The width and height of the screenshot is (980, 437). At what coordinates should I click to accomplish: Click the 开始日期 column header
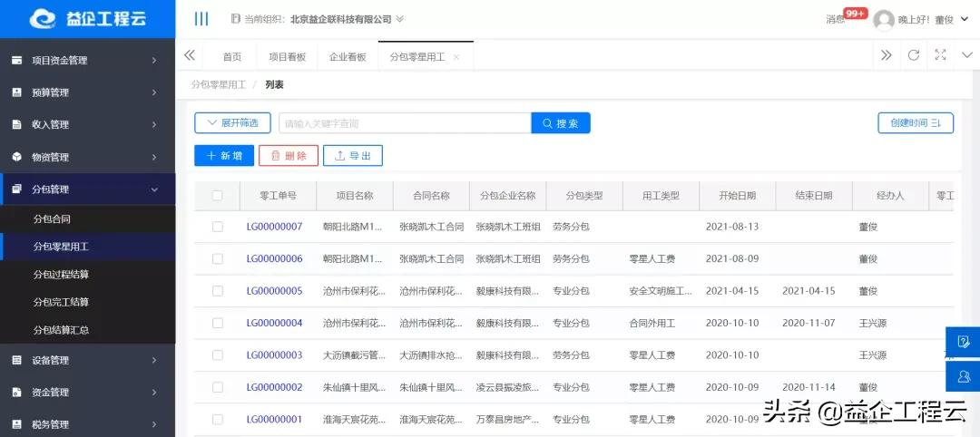(x=737, y=196)
